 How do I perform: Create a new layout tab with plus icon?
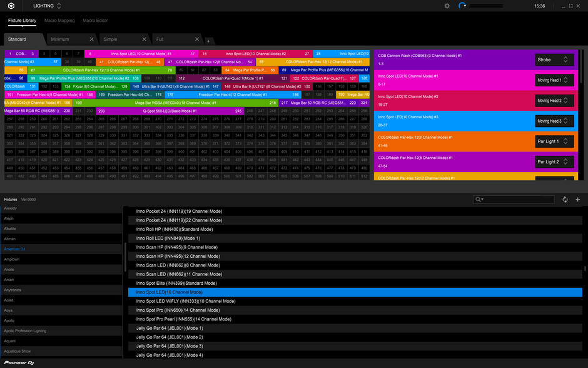208,39
